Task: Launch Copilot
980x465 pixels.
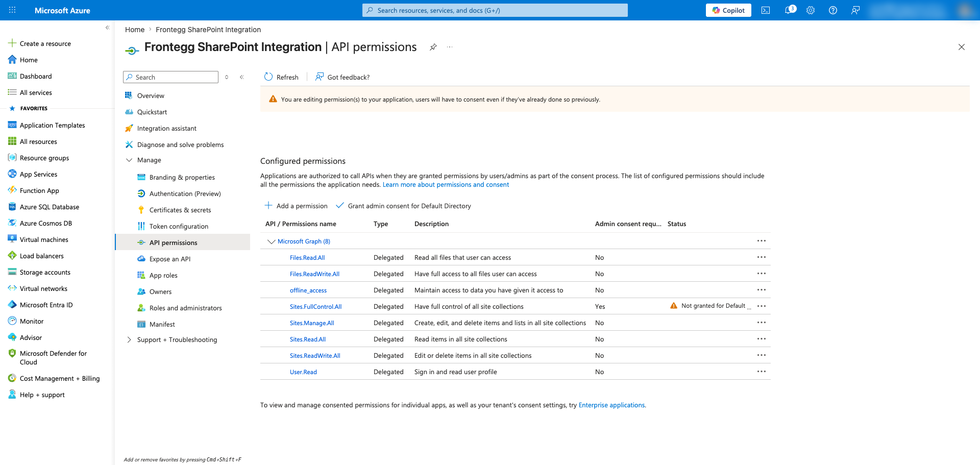Action: [x=728, y=10]
